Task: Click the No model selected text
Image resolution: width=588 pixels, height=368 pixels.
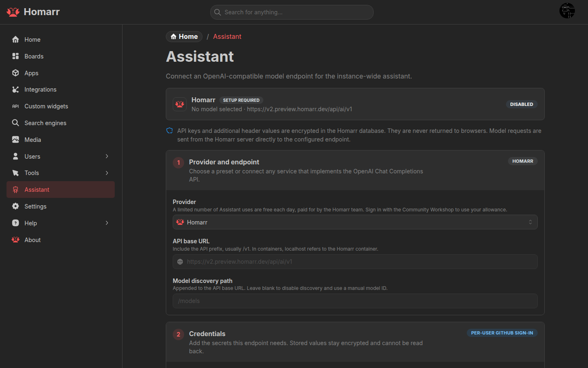Action: (217, 109)
